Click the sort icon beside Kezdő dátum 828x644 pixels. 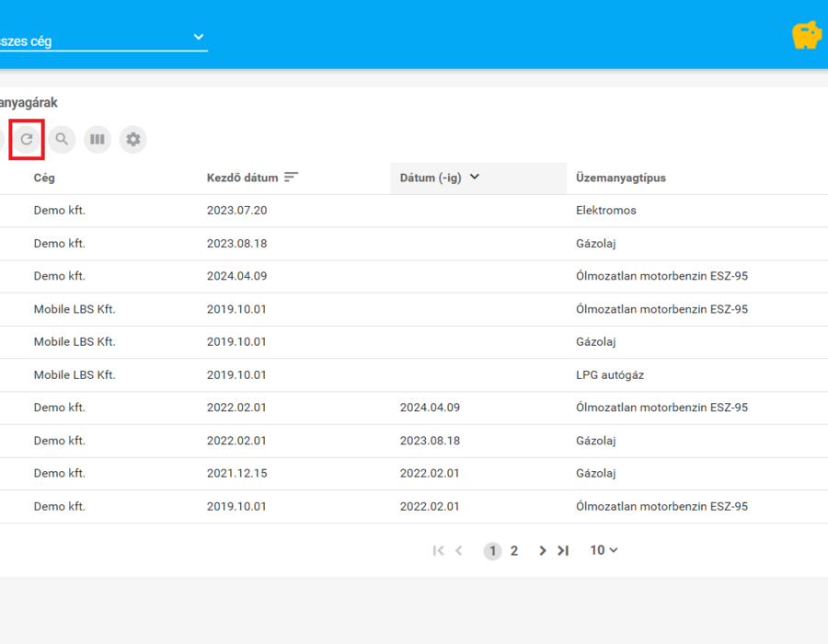coord(291,177)
